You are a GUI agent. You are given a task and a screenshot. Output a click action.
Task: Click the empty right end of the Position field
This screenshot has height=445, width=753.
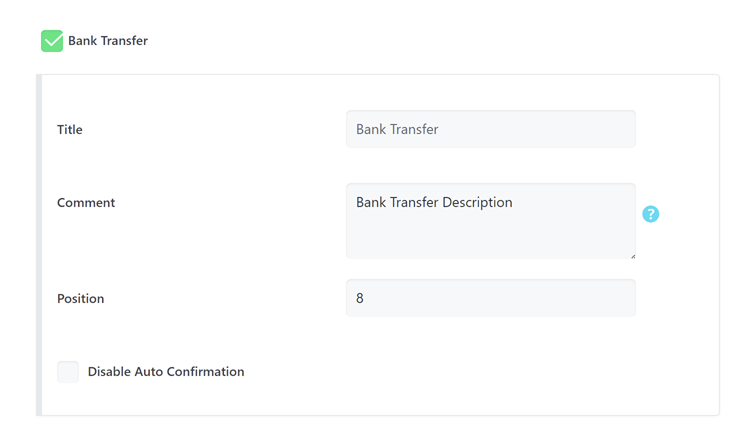coord(590,298)
